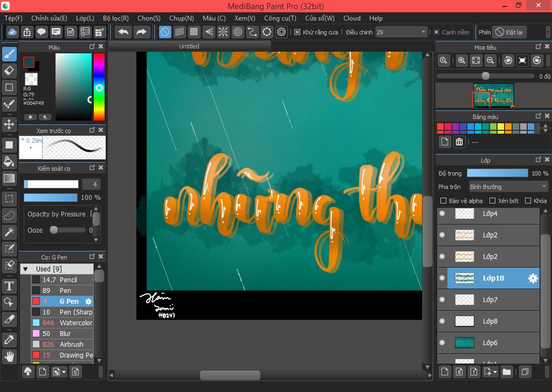
Task: Select the Lasso tool
Action: (10, 215)
